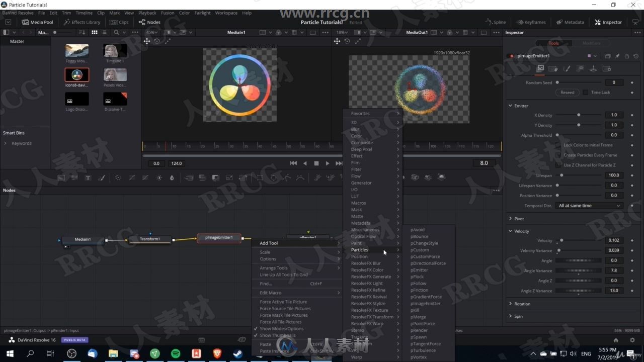
Task: Select the Paint brush tool in toolbar
Action: click(x=101, y=177)
